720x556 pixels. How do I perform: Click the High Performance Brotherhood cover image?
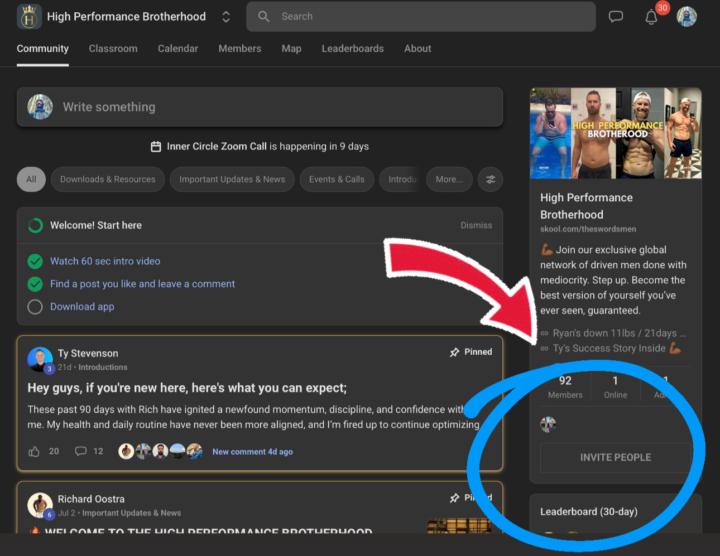pyautogui.click(x=615, y=133)
